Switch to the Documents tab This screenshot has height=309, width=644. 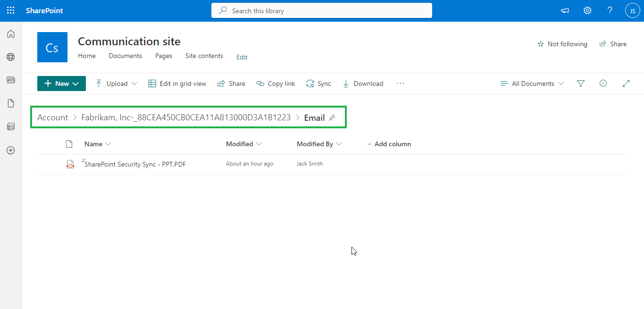coord(125,56)
